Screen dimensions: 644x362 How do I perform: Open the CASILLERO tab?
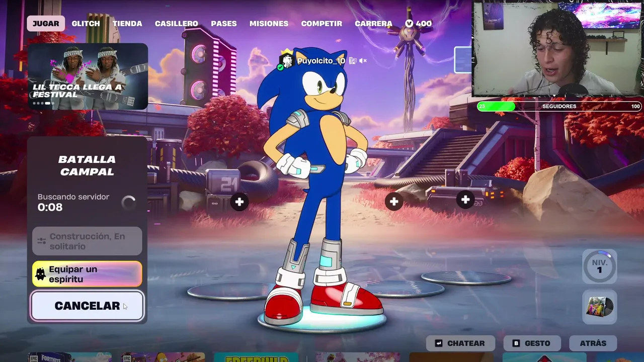(x=177, y=23)
